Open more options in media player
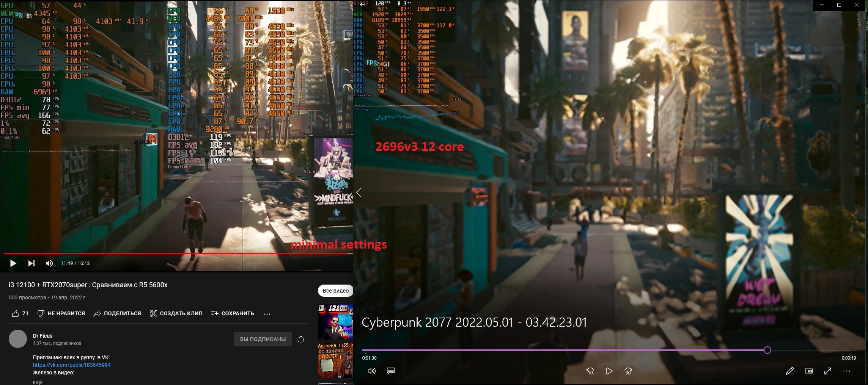 click(x=847, y=371)
